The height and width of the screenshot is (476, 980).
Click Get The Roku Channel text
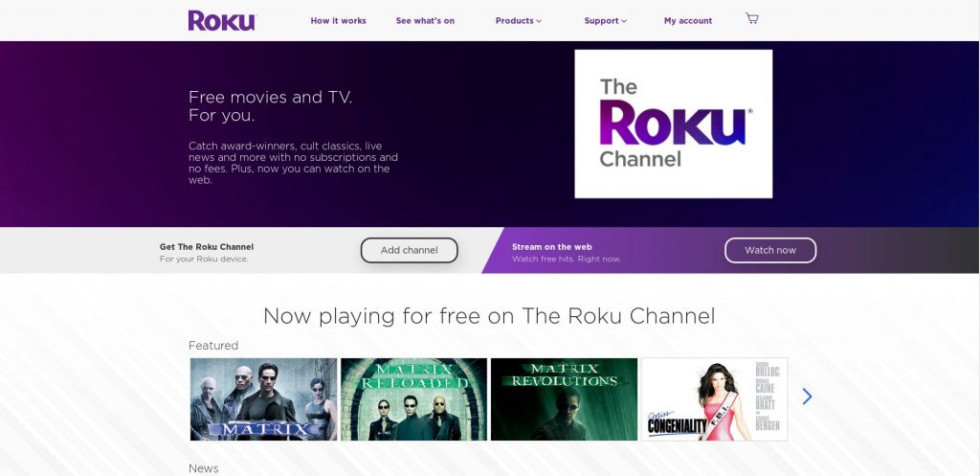pos(207,247)
